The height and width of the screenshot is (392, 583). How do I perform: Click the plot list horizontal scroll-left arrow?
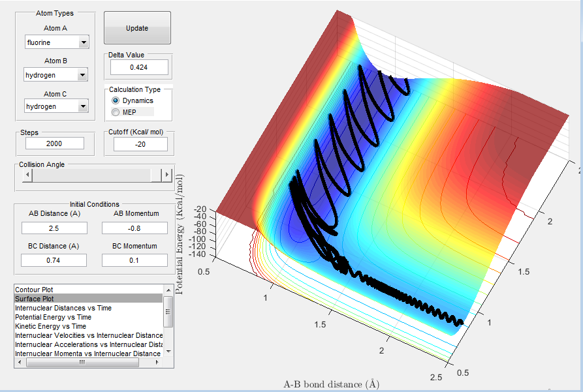pos(20,362)
